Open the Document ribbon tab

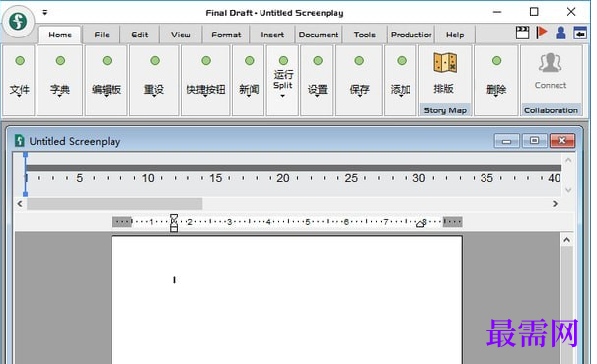pyautogui.click(x=319, y=35)
